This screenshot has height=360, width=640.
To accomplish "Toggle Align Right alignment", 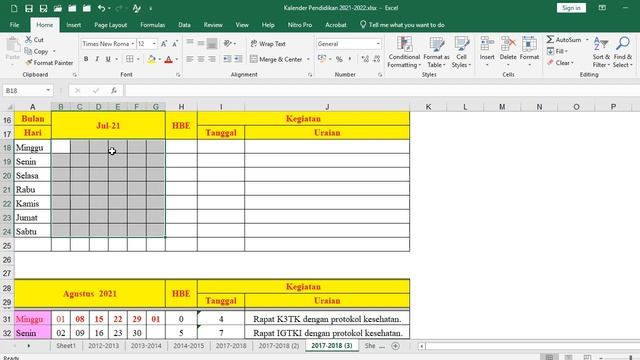I will 212,59.
